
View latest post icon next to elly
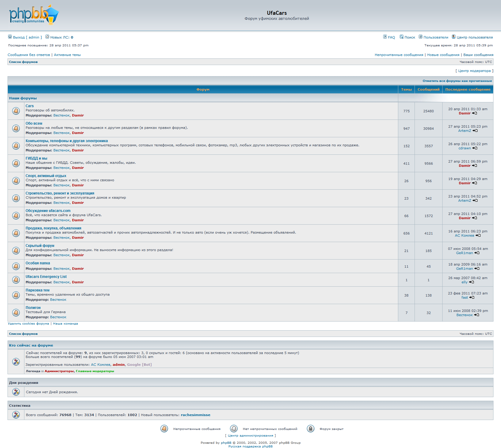(471, 282)
